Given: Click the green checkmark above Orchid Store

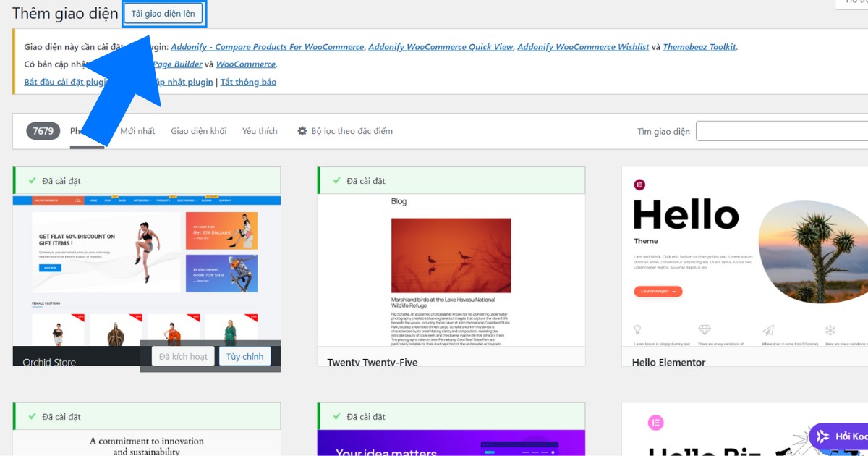Looking at the screenshot, I should pyautogui.click(x=32, y=180).
